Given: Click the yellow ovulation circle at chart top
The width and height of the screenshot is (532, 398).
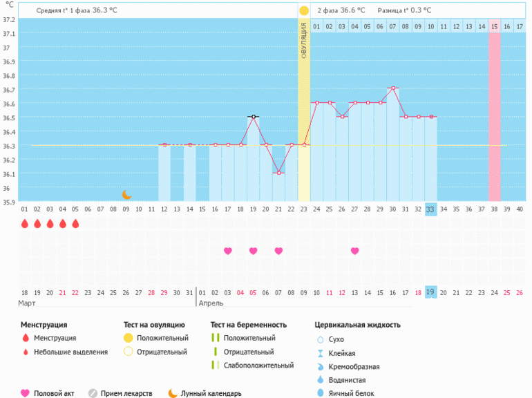Looking at the screenshot, I should (304, 11).
